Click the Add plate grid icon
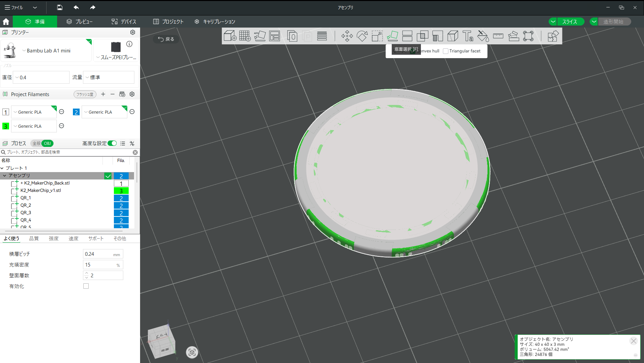The width and height of the screenshot is (644, 363). [245, 36]
